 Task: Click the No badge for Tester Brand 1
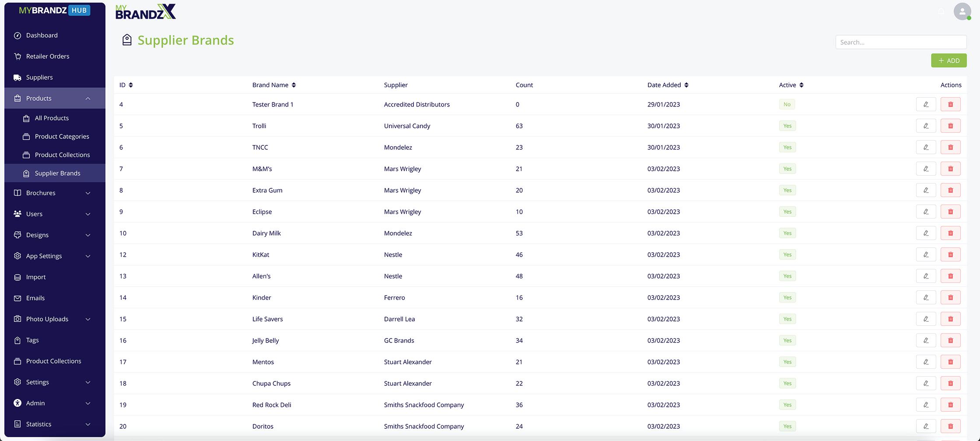pyautogui.click(x=787, y=104)
